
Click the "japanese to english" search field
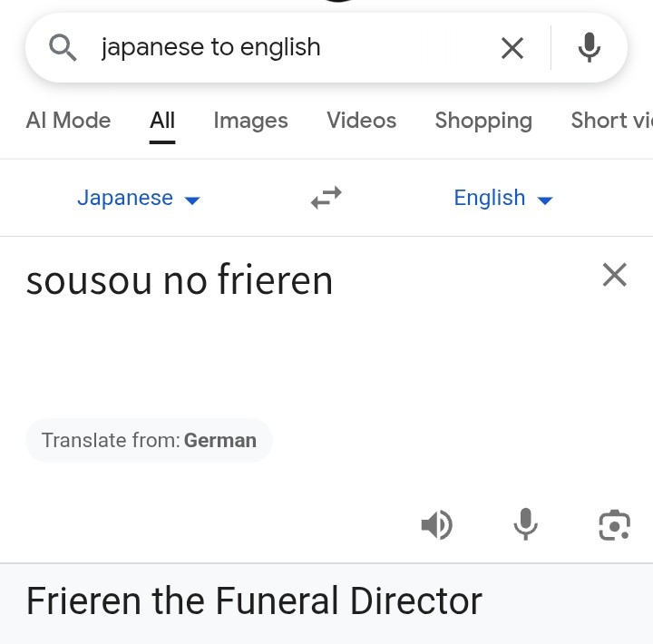click(x=272, y=47)
